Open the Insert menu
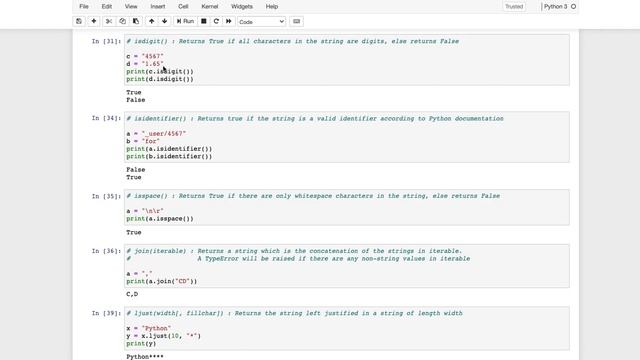640x360 pixels. tap(158, 7)
